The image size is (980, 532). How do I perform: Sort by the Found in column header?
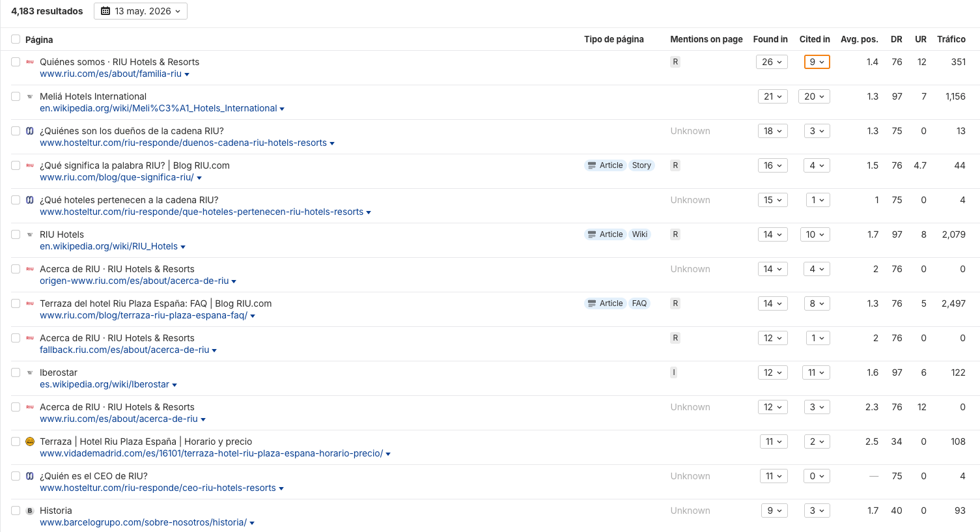770,39
